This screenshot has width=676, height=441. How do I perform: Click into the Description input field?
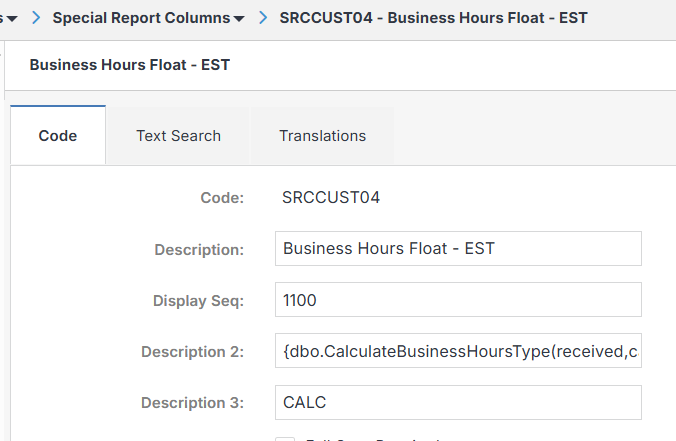point(457,248)
